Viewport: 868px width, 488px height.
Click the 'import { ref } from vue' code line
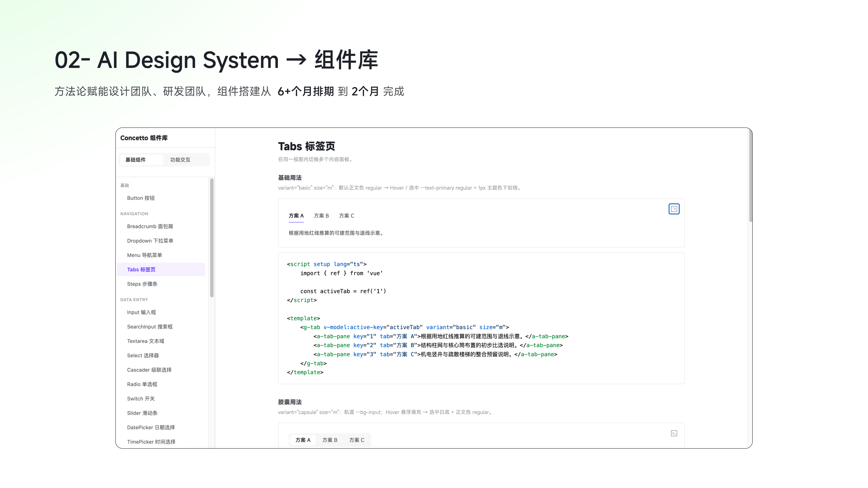pos(341,273)
